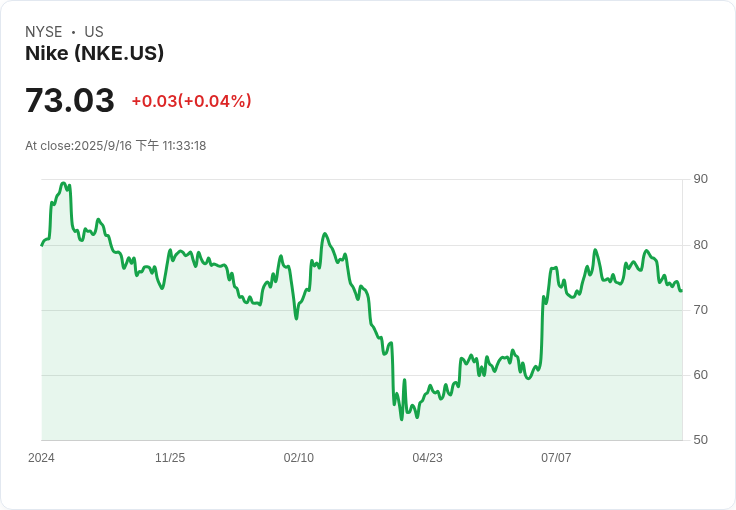Click the red +0.03(+0.04%) price change
This screenshot has width=736, height=510.
pos(191,101)
